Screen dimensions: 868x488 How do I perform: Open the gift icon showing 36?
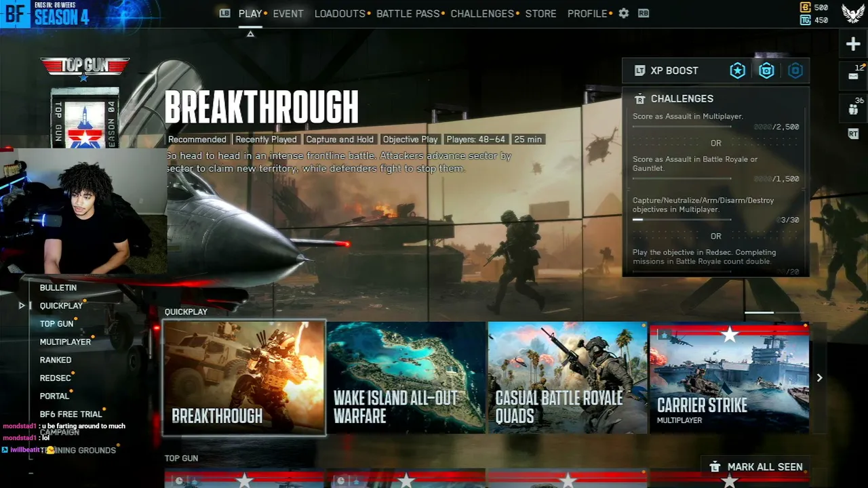[x=853, y=108]
